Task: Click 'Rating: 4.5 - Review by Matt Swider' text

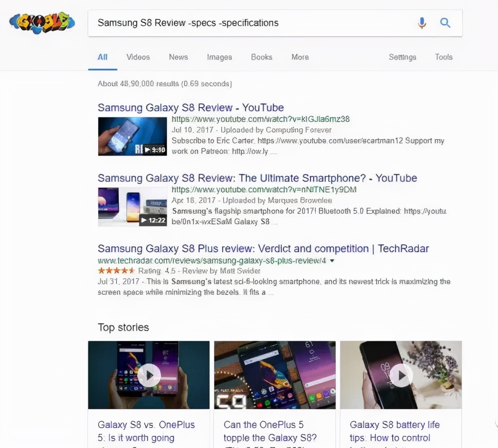Action: (199, 271)
